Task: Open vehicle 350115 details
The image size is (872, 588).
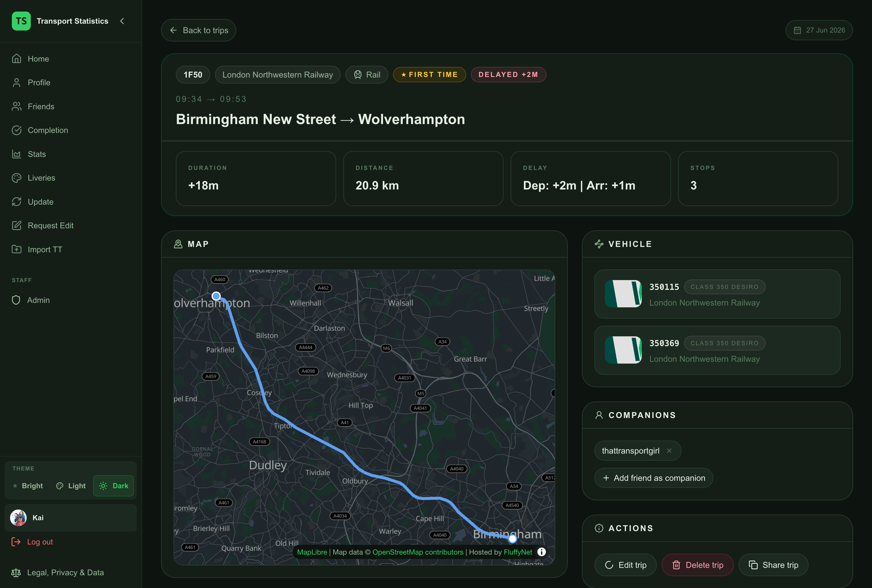Action: coord(717,294)
